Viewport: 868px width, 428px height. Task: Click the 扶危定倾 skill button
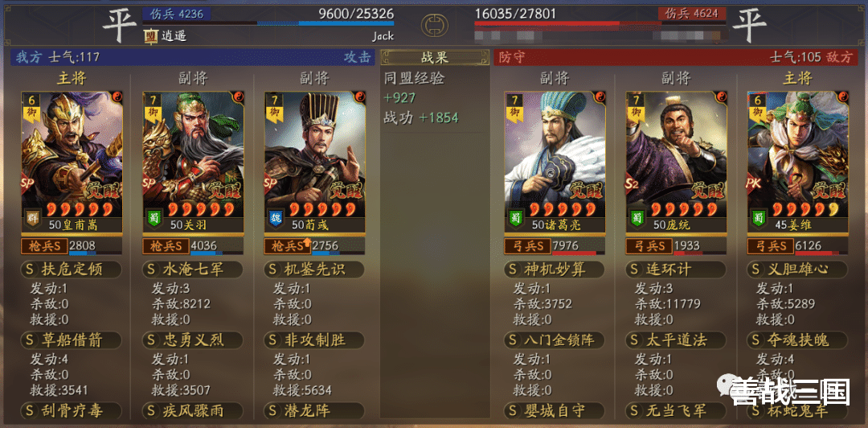click(x=71, y=270)
